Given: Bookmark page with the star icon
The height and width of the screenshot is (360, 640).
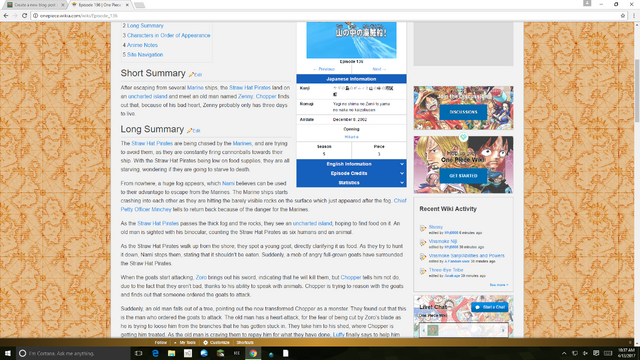Looking at the screenshot, I should (623, 16).
